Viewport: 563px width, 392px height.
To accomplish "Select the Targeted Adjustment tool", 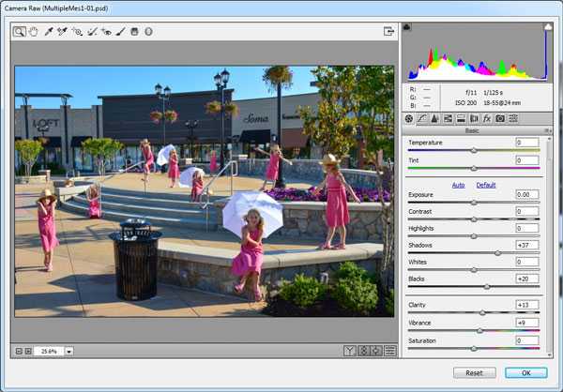I will 77,31.
